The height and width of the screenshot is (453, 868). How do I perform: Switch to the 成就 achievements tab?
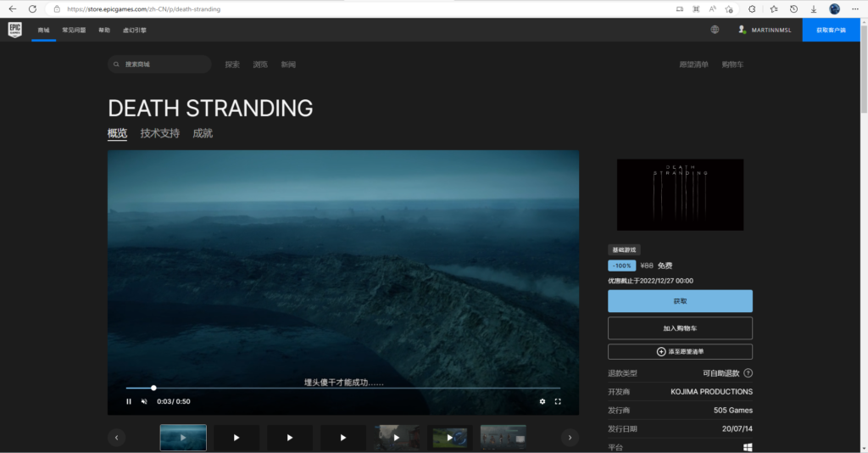[x=203, y=133]
